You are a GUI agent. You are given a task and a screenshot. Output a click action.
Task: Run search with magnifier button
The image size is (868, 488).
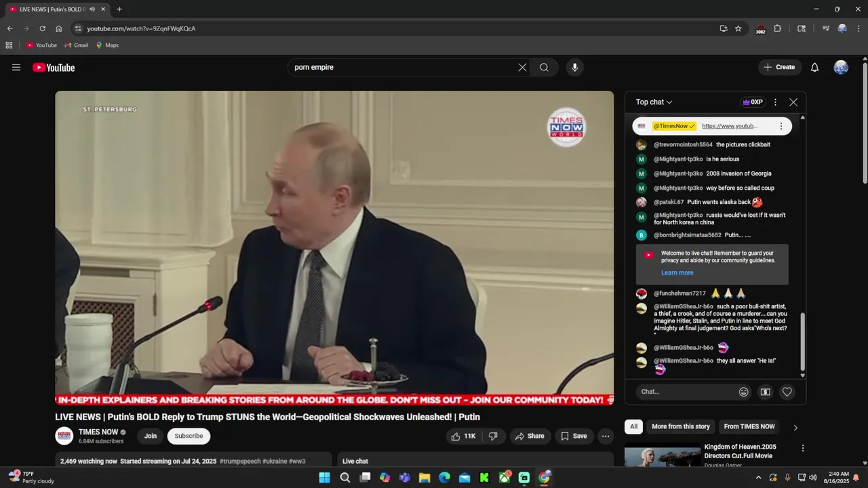click(544, 67)
